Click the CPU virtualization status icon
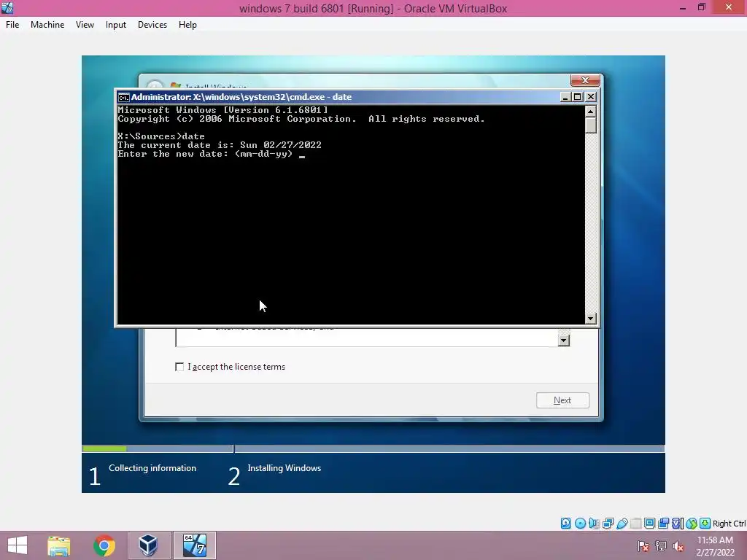The image size is (747, 560). (678, 524)
